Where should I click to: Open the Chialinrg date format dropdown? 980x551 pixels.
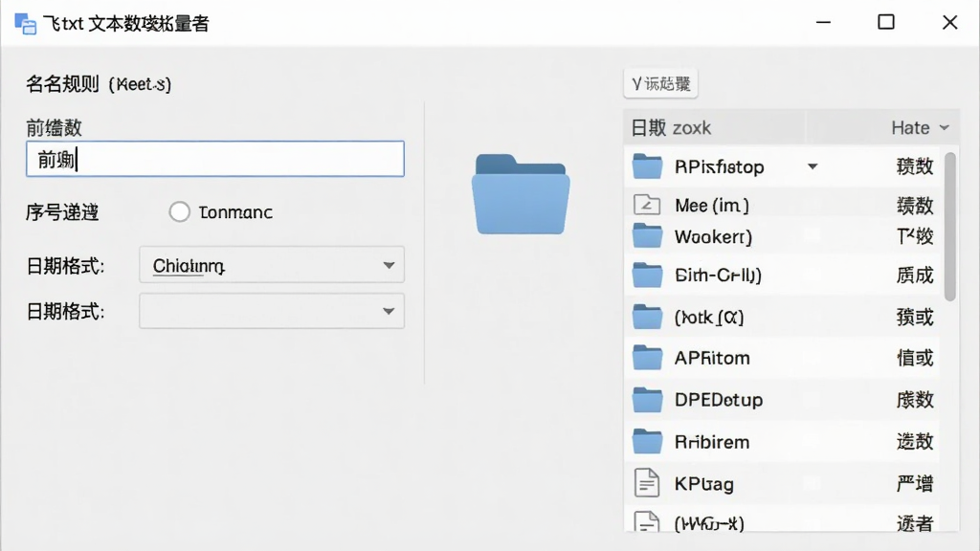(x=272, y=265)
